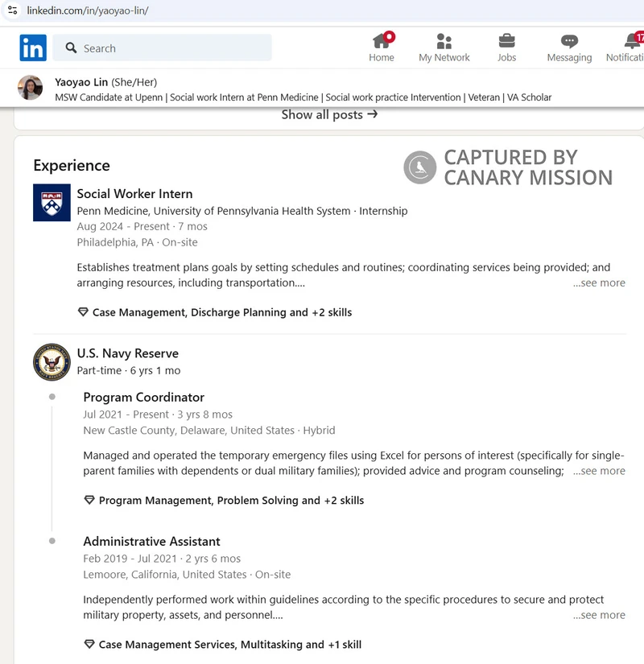
Task: Click the arrow icon after Show all posts
Action: (373, 114)
